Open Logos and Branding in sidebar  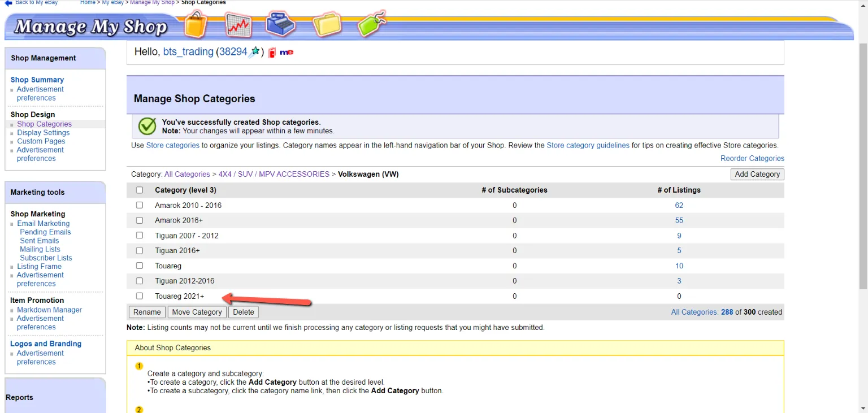point(46,344)
